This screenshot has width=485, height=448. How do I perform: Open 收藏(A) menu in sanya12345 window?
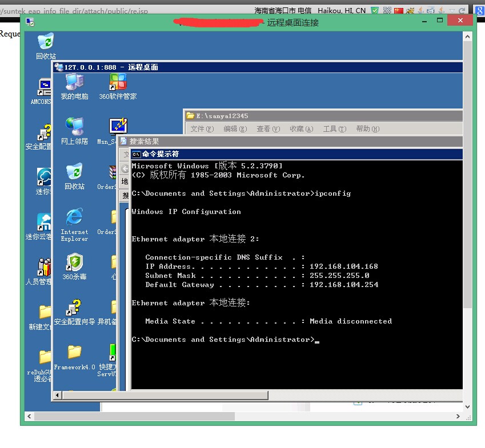pos(301,129)
